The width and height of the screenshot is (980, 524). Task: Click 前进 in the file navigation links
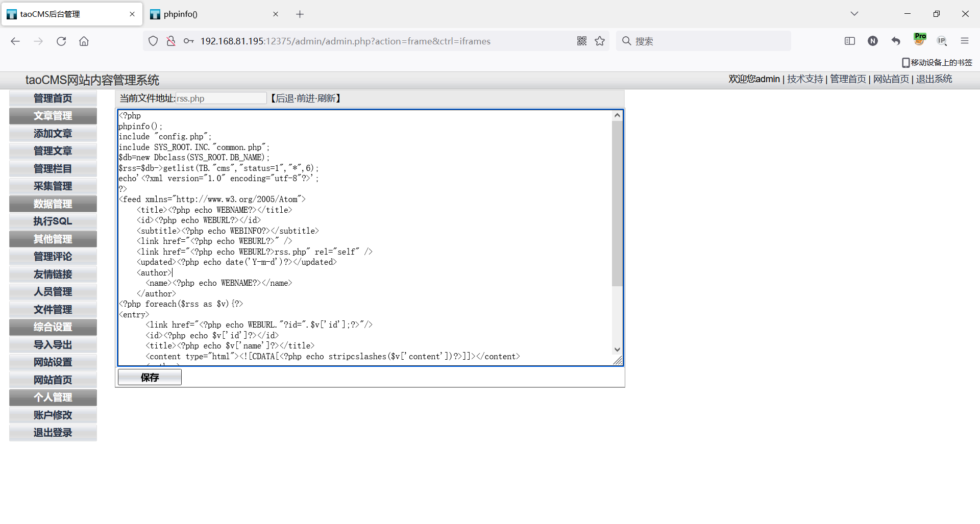[x=306, y=98]
